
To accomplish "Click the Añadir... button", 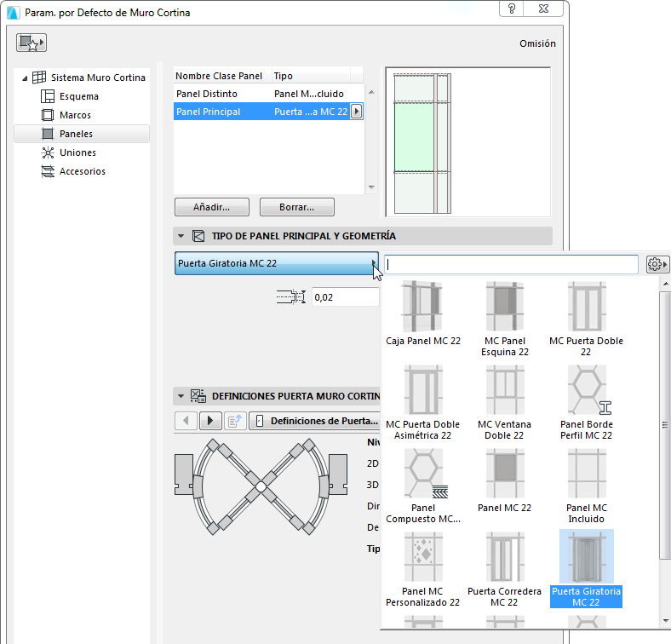I will pyautogui.click(x=212, y=207).
